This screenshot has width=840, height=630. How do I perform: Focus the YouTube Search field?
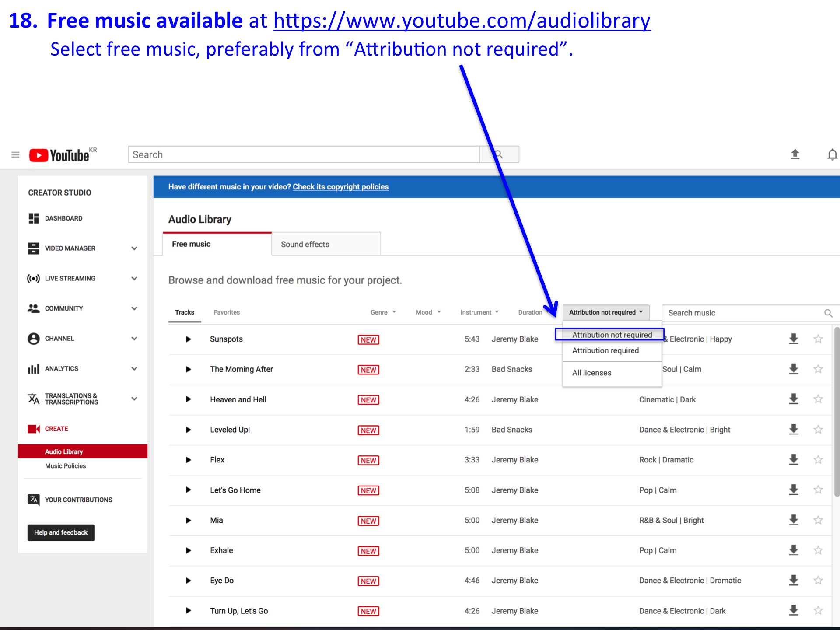304,154
